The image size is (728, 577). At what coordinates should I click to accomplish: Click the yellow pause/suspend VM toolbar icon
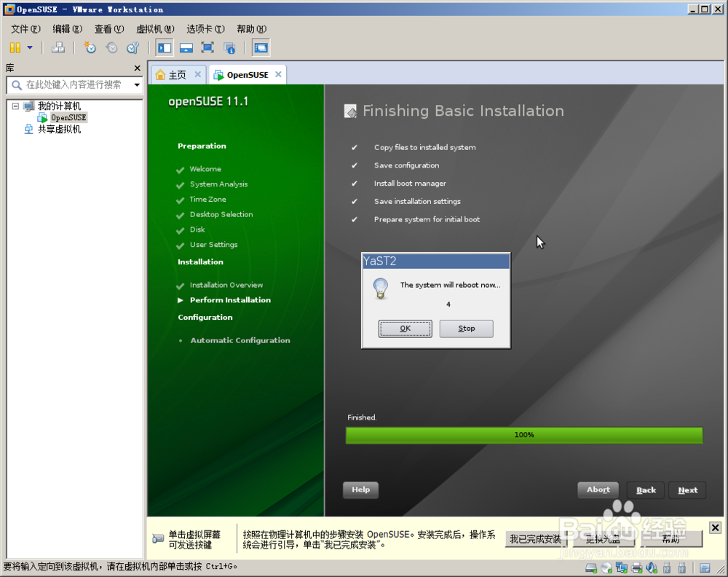(15, 47)
